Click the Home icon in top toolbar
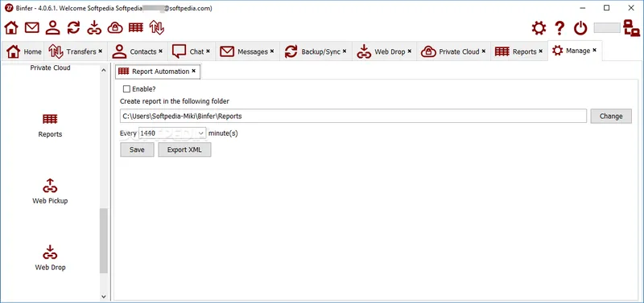 [x=11, y=28]
